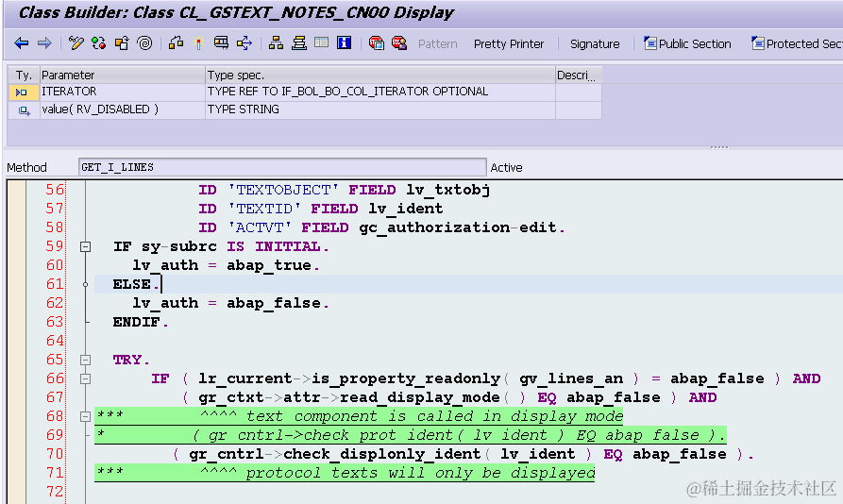843x504 pixels.
Task: Click line number 61 in gutter
Action: click(x=55, y=284)
